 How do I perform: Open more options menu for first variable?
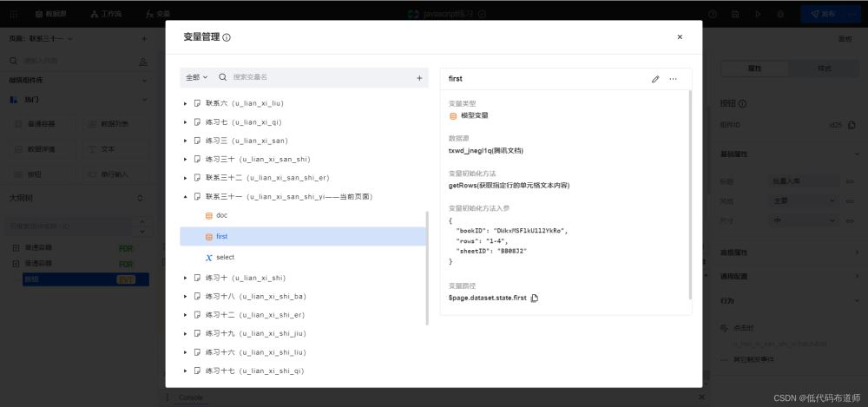pyautogui.click(x=674, y=79)
